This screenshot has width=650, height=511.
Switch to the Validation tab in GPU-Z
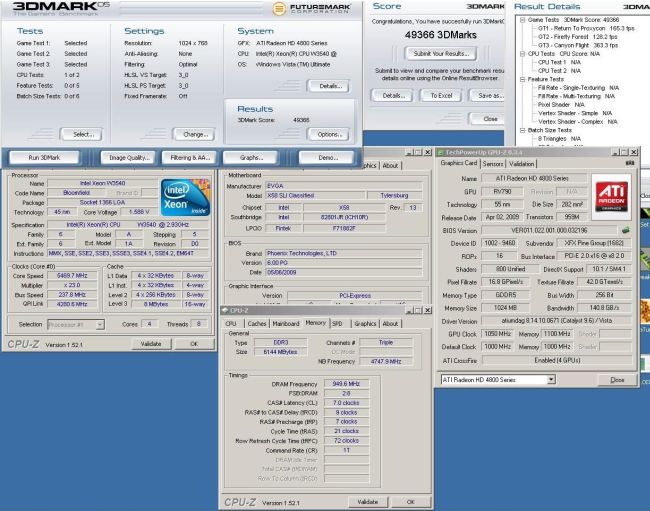[521, 164]
